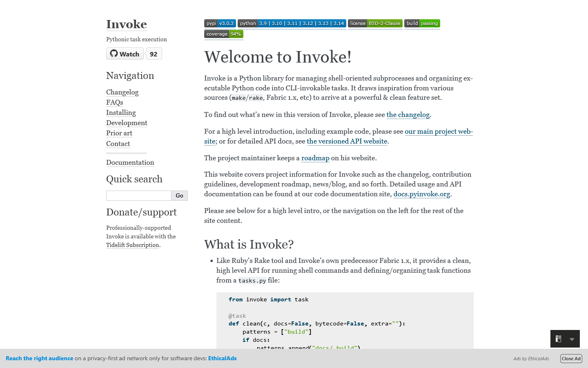The height and width of the screenshot is (368, 588).
Task: Click the pypi v3.0.3 badge
Action: pyautogui.click(x=220, y=23)
